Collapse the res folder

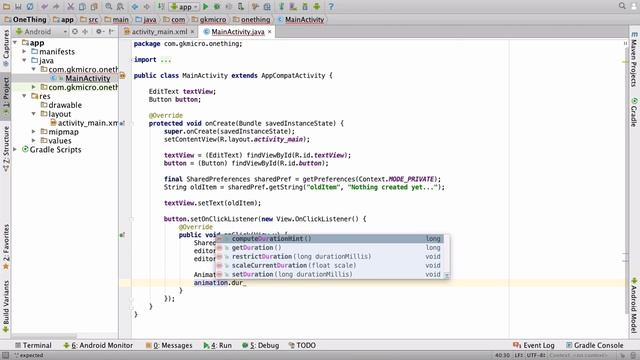click(24, 96)
